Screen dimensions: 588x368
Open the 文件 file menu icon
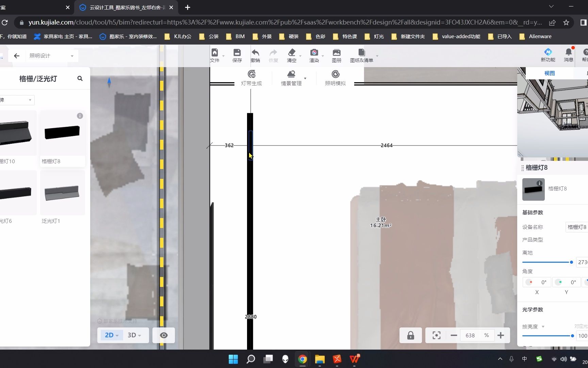214,52
